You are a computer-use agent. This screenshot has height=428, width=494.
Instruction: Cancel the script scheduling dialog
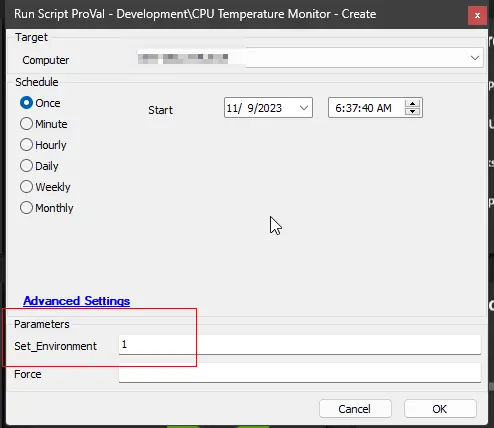(x=355, y=409)
